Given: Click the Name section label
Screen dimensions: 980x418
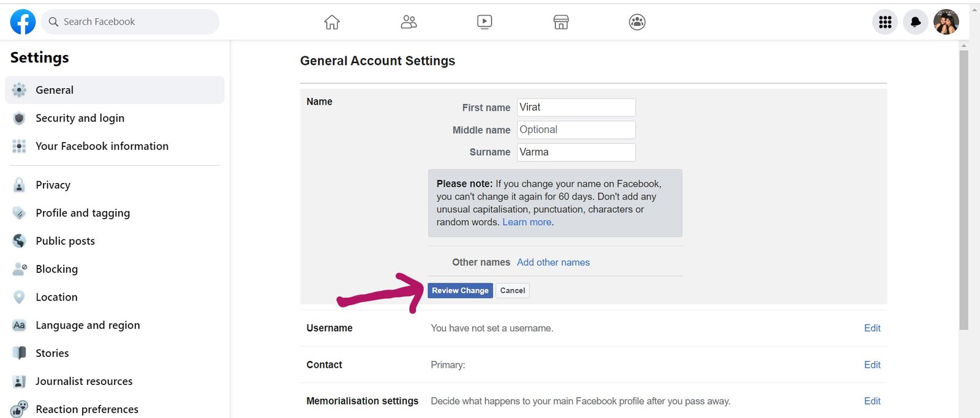Looking at the screenshot, I should (x=319, y=102).
